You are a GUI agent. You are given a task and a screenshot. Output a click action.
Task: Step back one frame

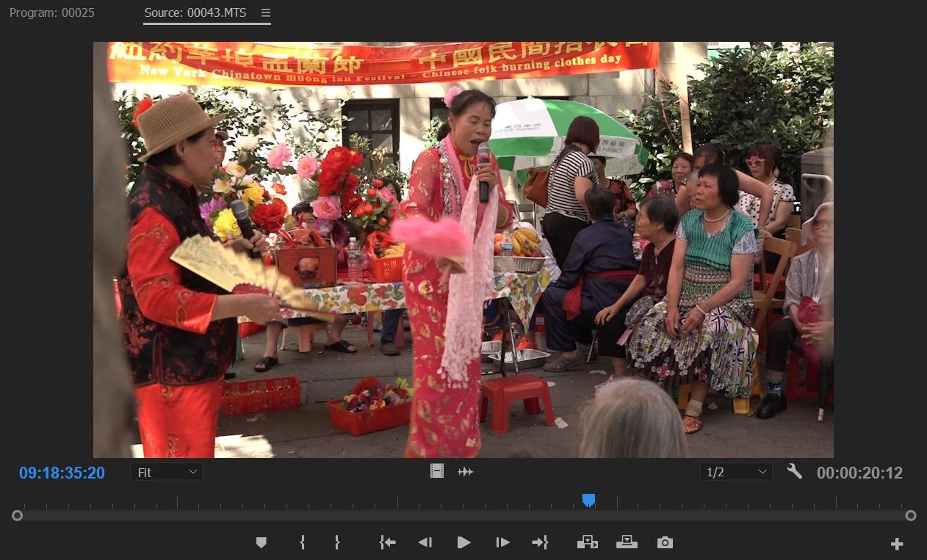tap(425, 542)
